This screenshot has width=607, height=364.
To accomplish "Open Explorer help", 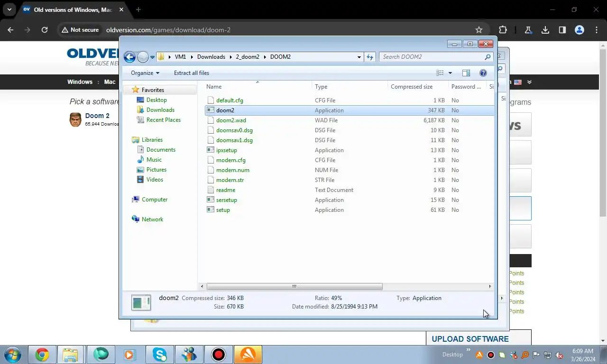I will point(483,73).
